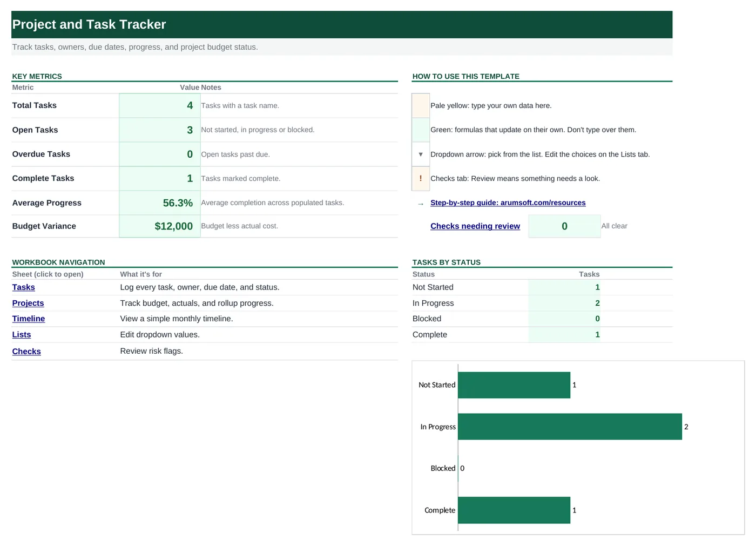756x546 pixels.
Task: Click the 'Budget less actual cost.' note
Action: pyautogui.click(x=240, y=226)
